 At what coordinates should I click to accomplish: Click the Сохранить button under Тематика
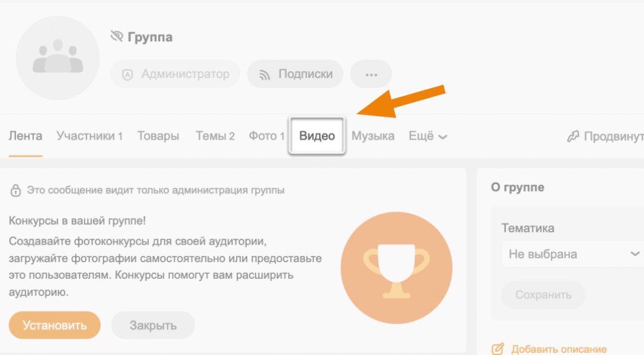pos(543,295)
